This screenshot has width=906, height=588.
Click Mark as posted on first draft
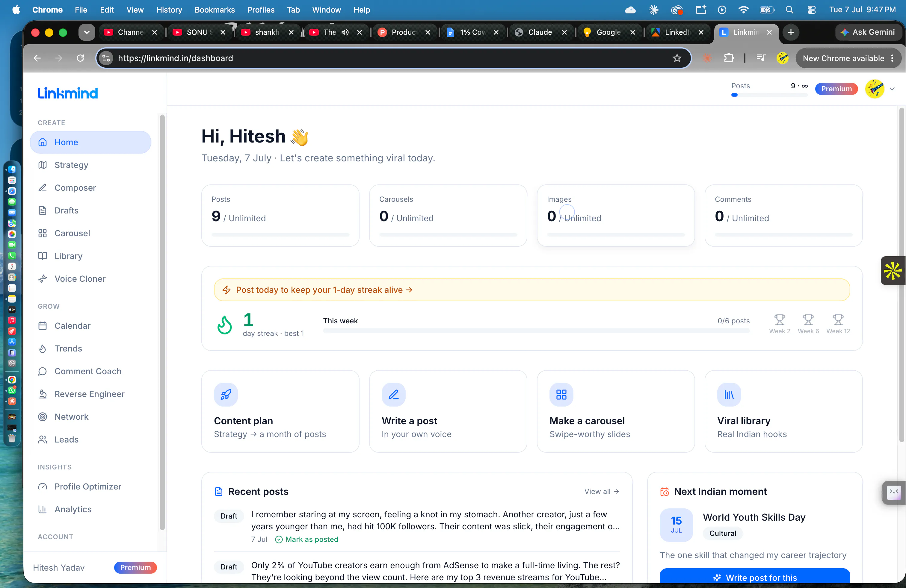(x=306, y=539)
